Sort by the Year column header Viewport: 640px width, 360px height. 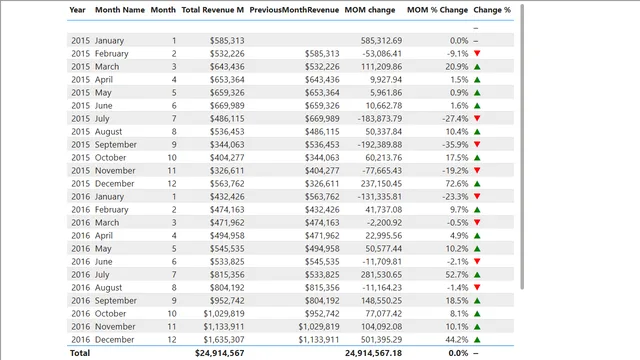pos(77,10)
